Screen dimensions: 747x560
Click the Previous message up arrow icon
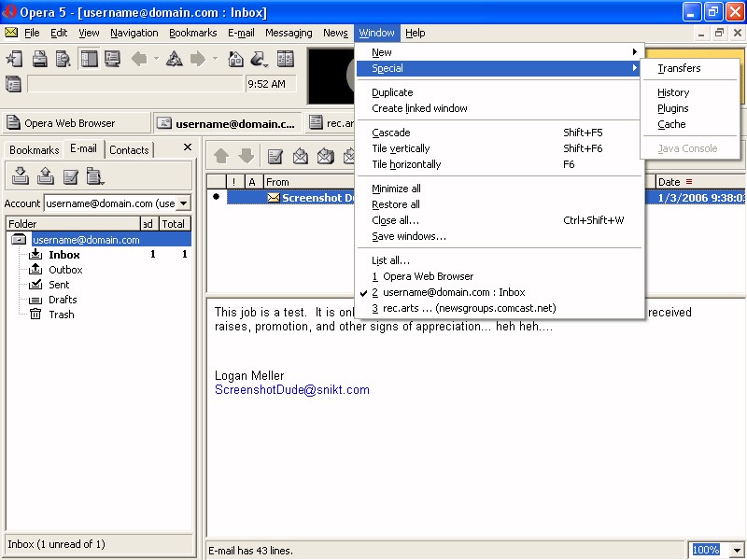pyautogui.click(x=221, y=156)
